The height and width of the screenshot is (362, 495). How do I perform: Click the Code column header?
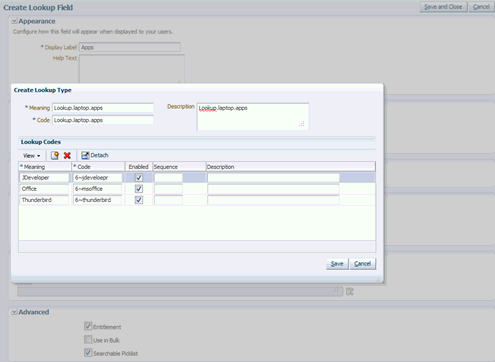98,167
